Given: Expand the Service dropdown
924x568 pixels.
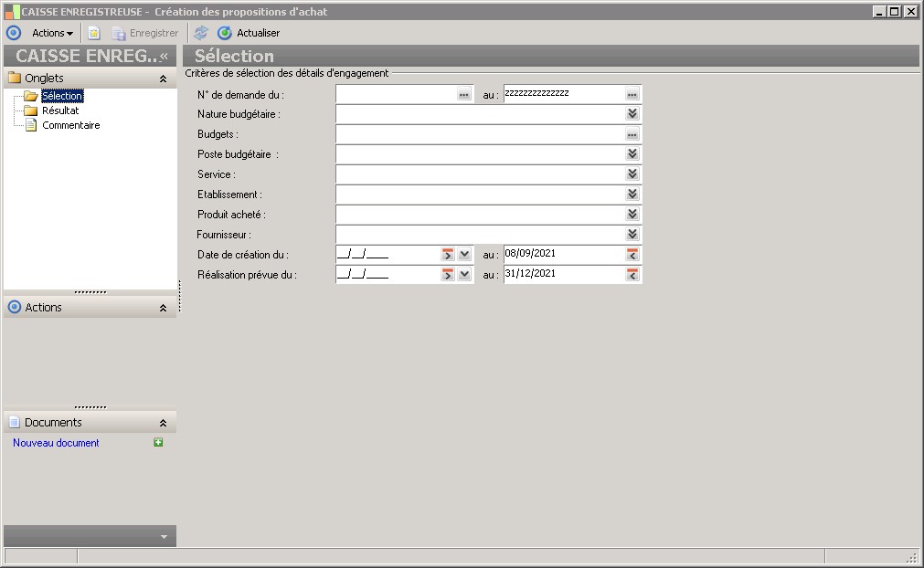Looking at the screenshot, I should coord(632,174).
